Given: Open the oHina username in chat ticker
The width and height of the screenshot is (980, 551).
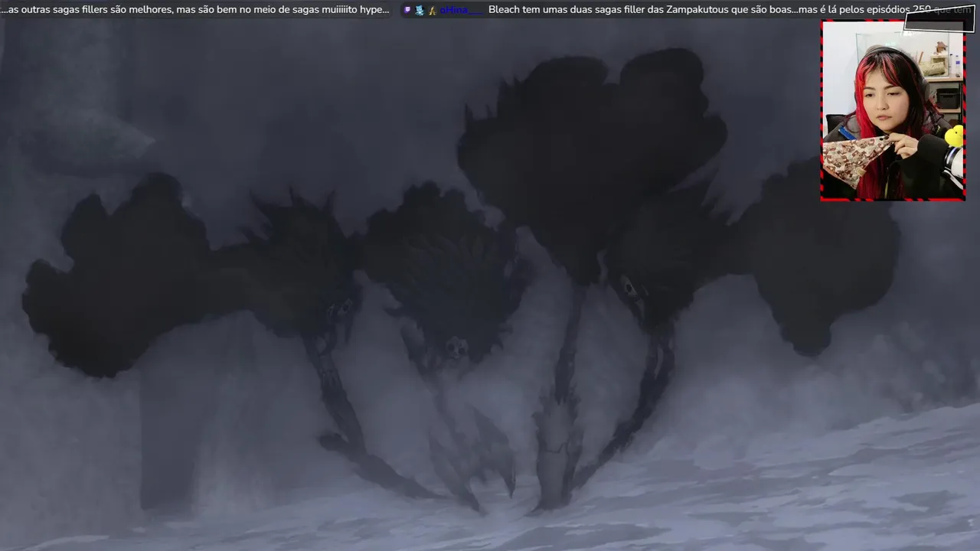Looking at the screenshot, I should 461,10.
